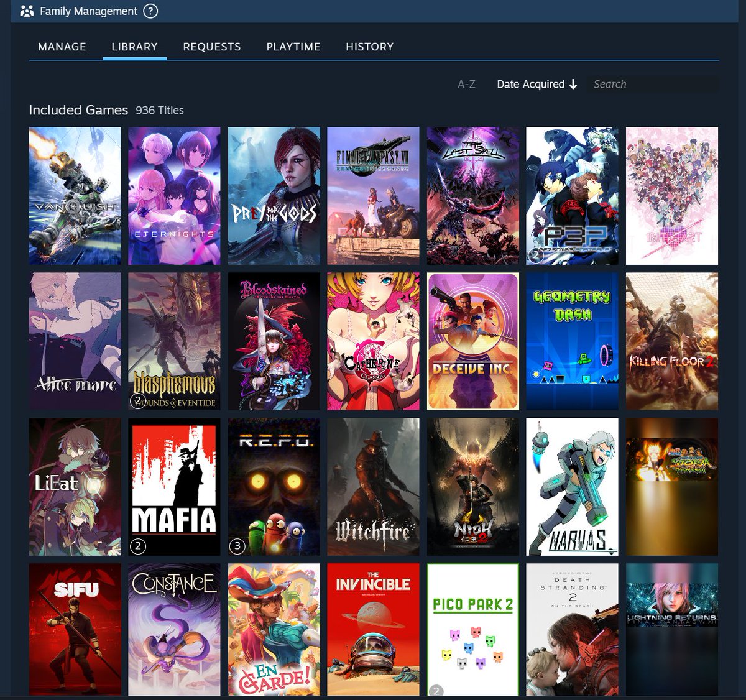Open the Vanquish game cover

[x=75, y=196]
